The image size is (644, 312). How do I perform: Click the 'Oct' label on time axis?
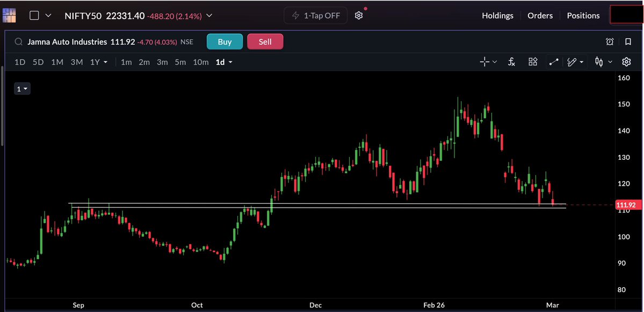[x=197, y=305]
